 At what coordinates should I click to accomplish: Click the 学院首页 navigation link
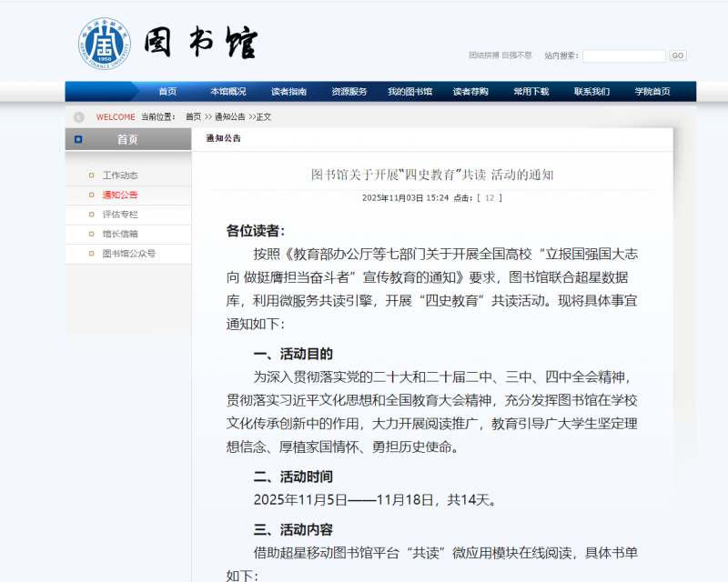(x=652, y=92)
